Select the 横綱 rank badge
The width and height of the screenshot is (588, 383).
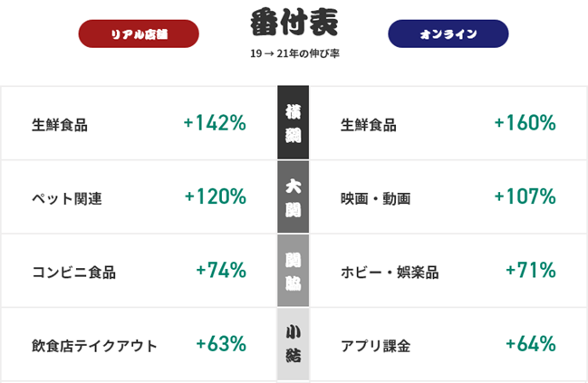(x=294, y=122)
